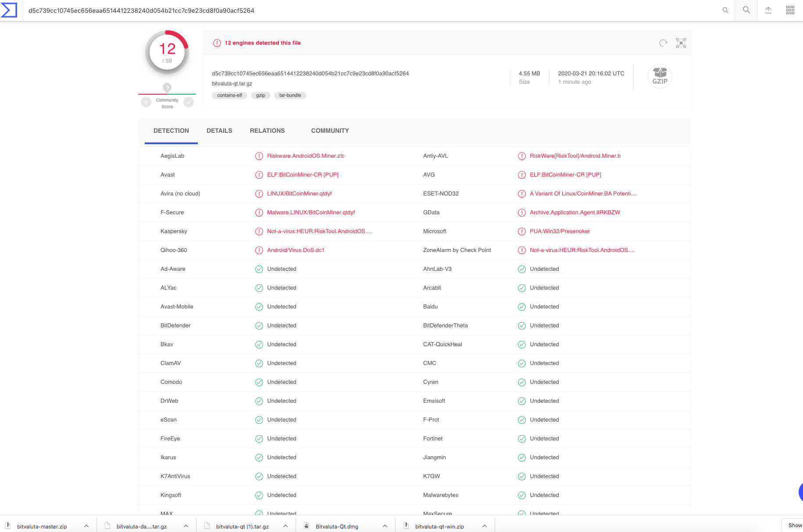This screenshot has width=803, height=532.
Task: Vote malicious with the community X icon
Action: click(x=146, y=102)
